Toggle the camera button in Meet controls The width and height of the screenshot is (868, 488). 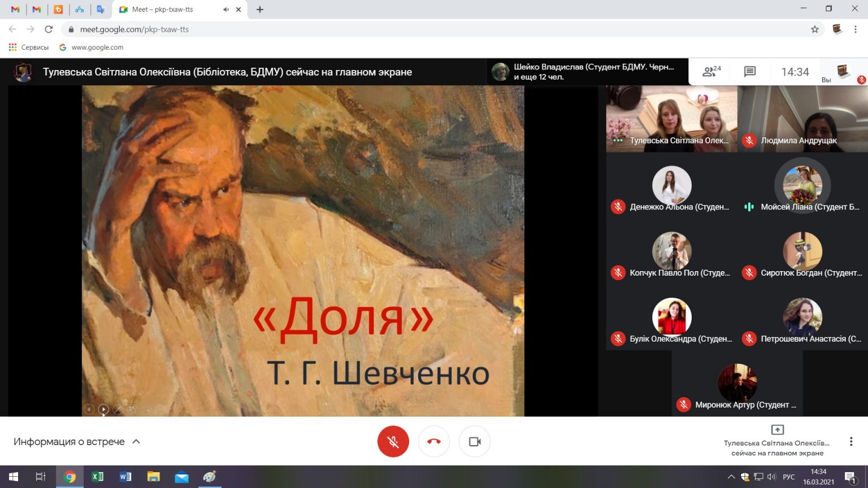[x=475, y=442]
